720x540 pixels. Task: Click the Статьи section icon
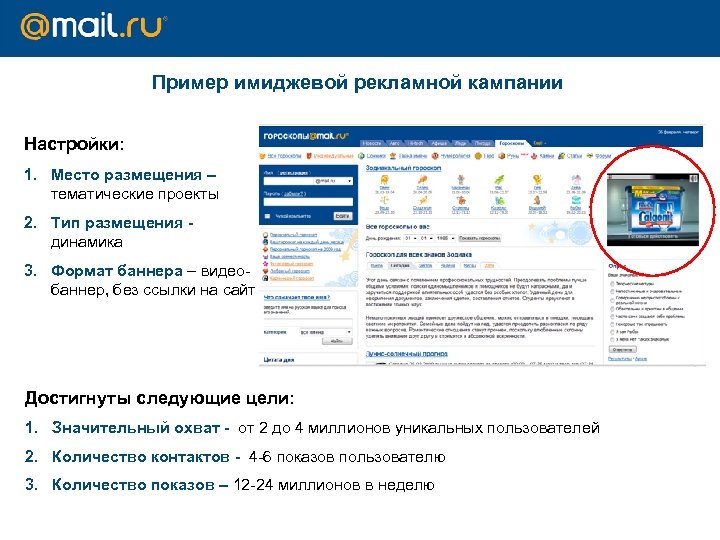pos(561,156)
